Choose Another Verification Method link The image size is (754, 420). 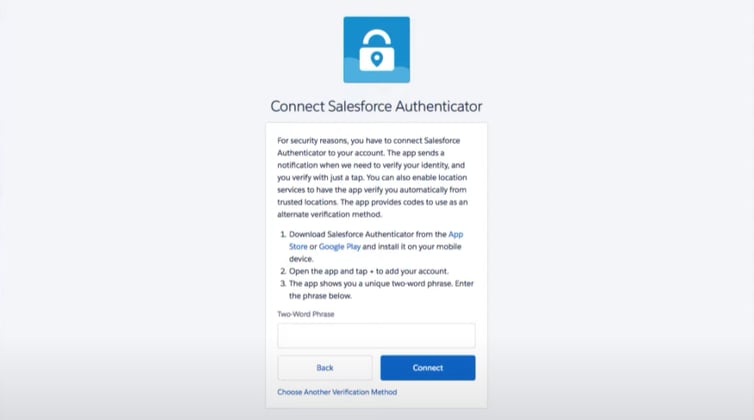(337, 392)
